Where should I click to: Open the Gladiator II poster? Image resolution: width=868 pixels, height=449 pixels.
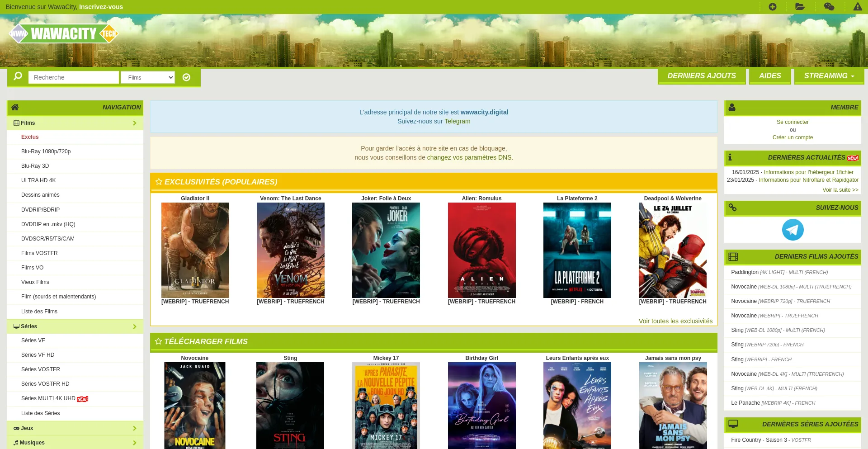coord(195,250)
